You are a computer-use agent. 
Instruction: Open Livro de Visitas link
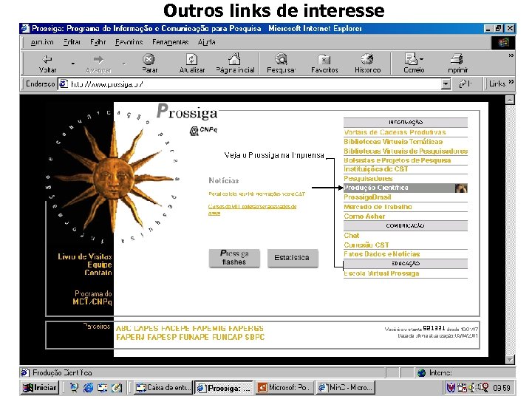click(84, 256)
